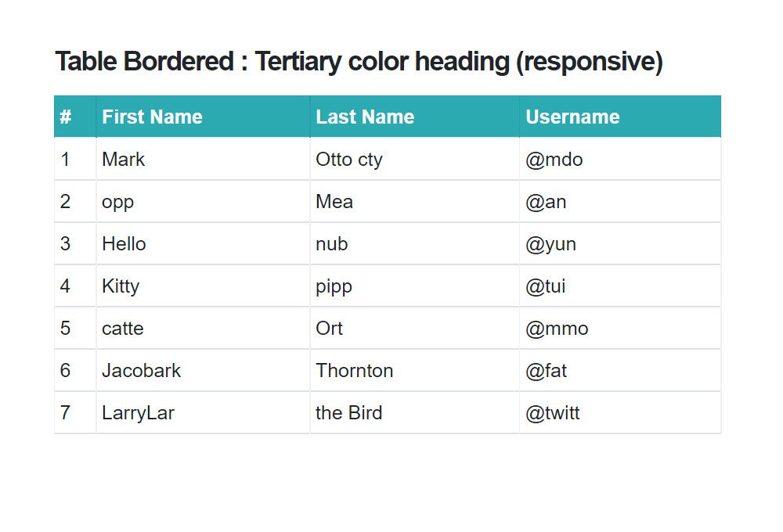Click the Last Name column header
783x532 pixels.
(414, 117)
